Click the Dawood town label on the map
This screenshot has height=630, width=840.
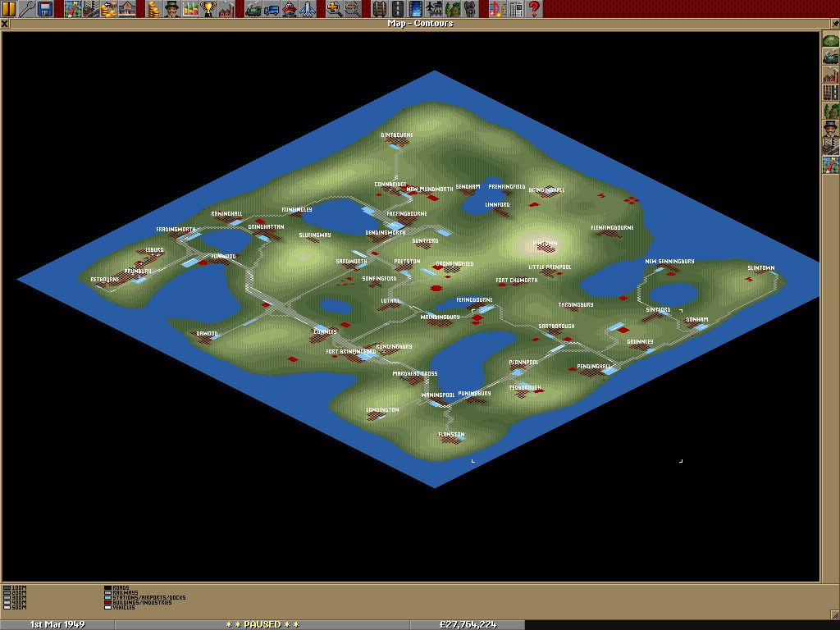[x=208, y=334]
